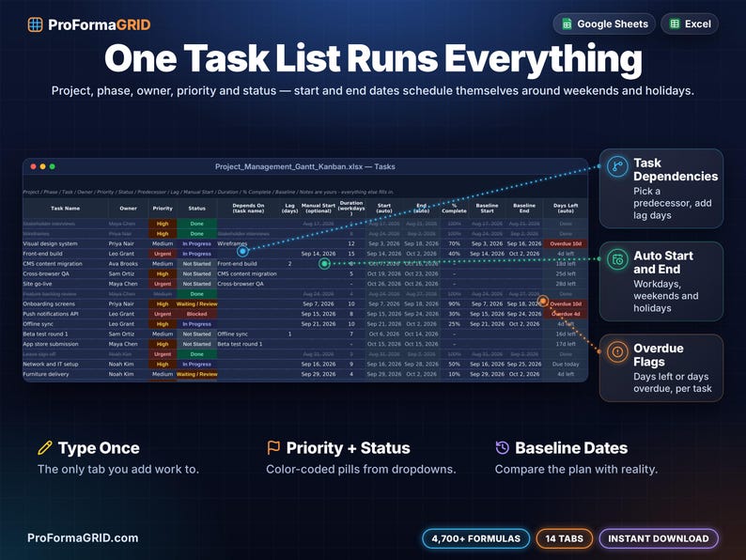746x560 pixels.
Task: Click the Wireframes dependency for Visual design system
Action: pos(248,243)
